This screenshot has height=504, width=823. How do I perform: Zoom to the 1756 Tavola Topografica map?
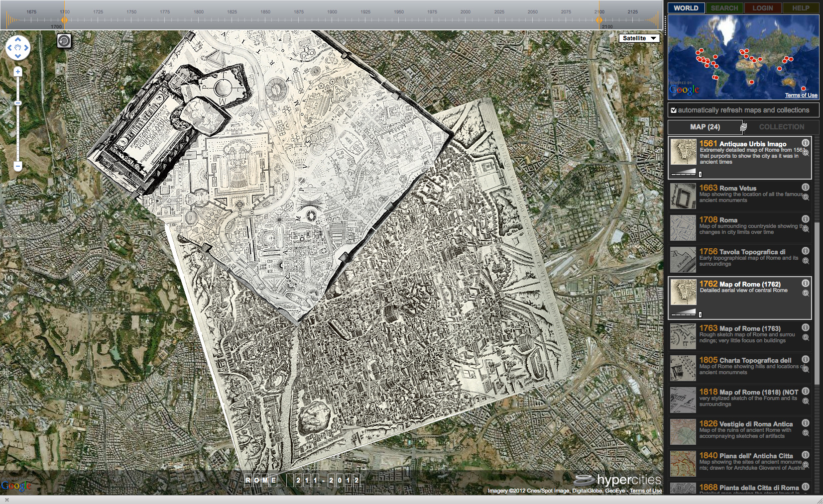[x=806, y=261]
